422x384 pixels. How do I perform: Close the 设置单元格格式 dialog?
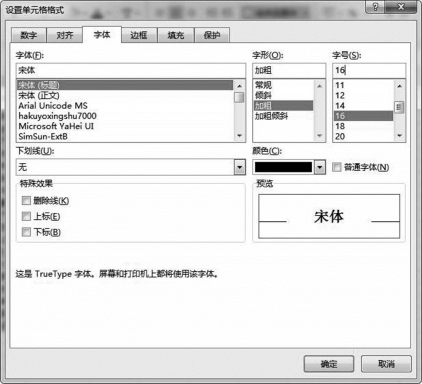(401, 7)
